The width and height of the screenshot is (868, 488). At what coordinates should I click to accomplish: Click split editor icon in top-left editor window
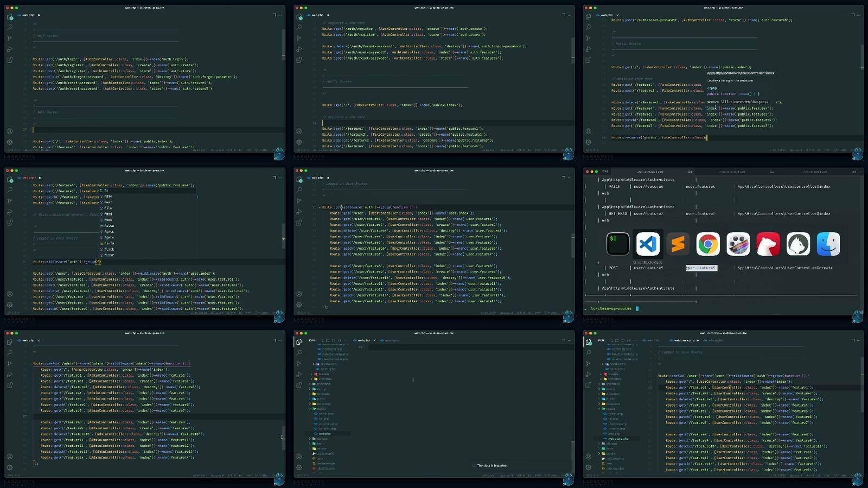pyautogui.click(x=275, y=15)
